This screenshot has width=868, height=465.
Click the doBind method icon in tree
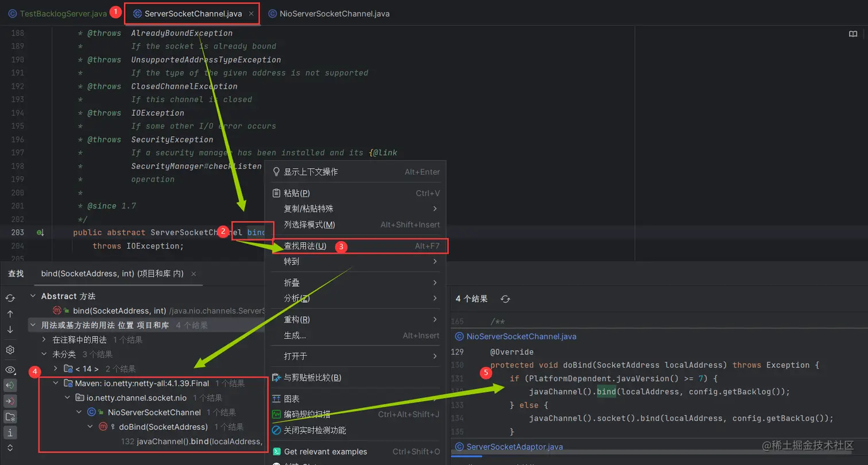(103, 427)
